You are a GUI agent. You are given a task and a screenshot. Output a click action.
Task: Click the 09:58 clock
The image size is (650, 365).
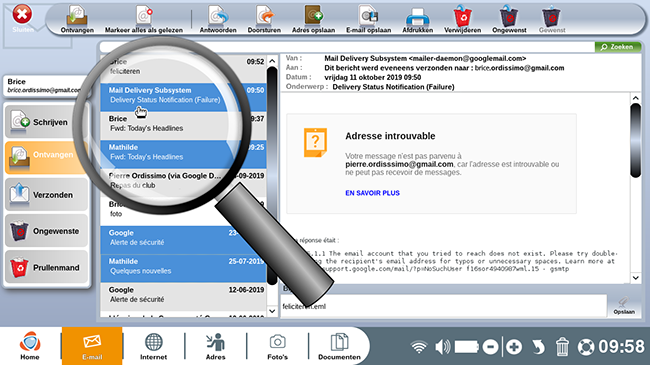[621, 347]
